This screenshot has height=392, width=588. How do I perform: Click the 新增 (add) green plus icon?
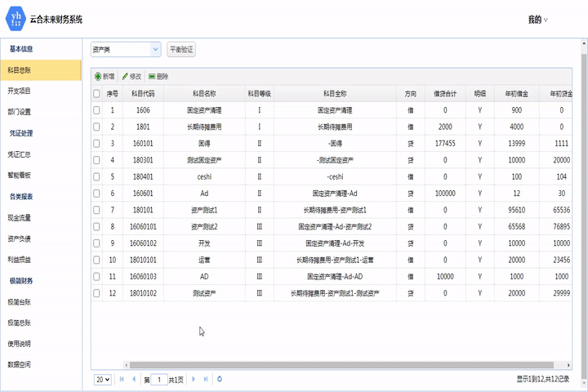[x=98, y=76]
